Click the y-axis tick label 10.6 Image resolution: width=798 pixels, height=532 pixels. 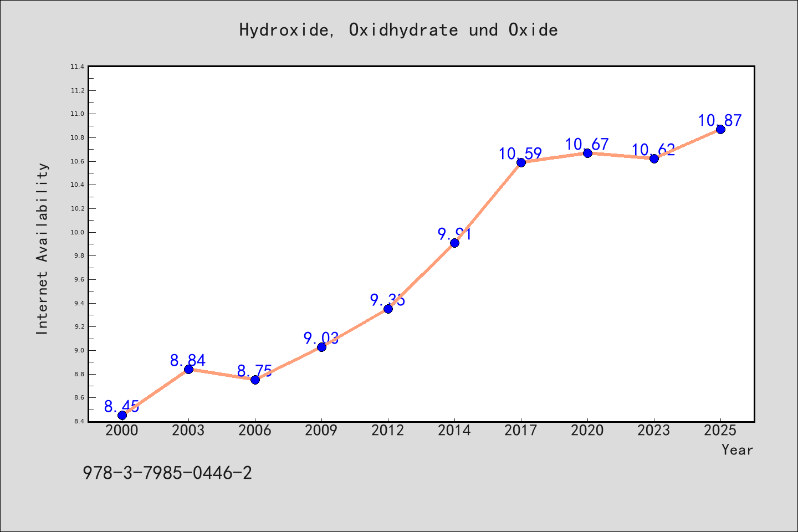point(77,162)
